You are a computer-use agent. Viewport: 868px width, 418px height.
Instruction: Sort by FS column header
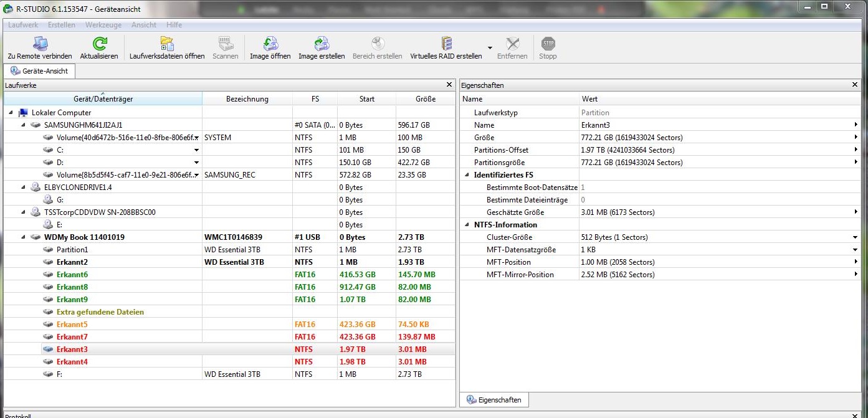315,98
